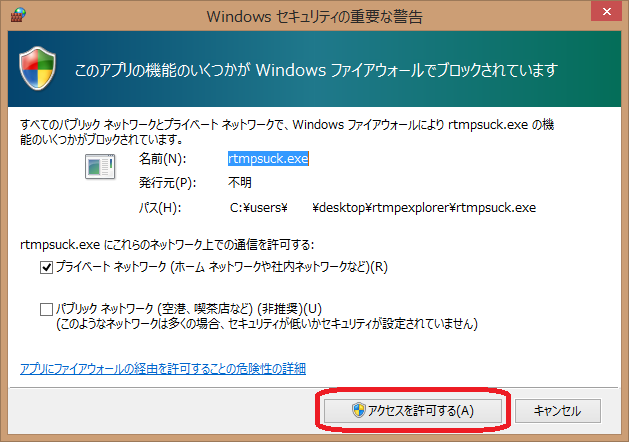Click the rtmpsuck.exe application icon beside the name

point(100,167)
